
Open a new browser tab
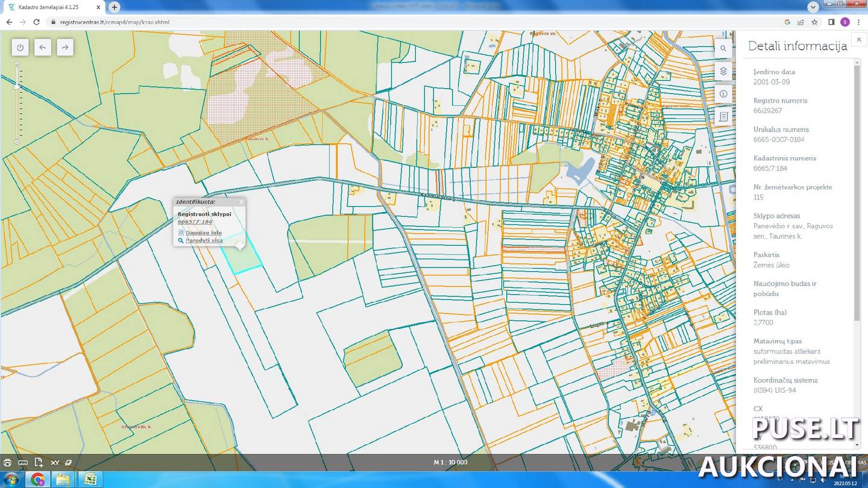click(x=115, y=7)
